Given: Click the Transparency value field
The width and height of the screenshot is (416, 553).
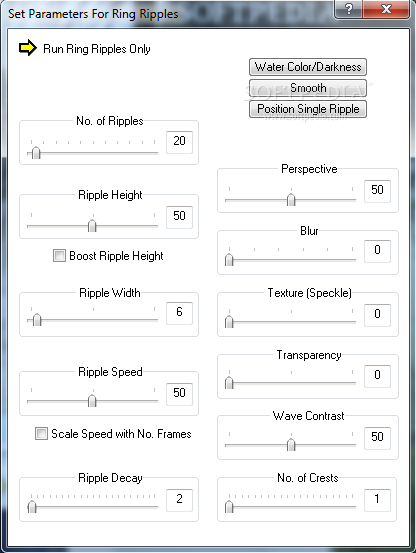Looking at the screenshot, I should 377,376.
